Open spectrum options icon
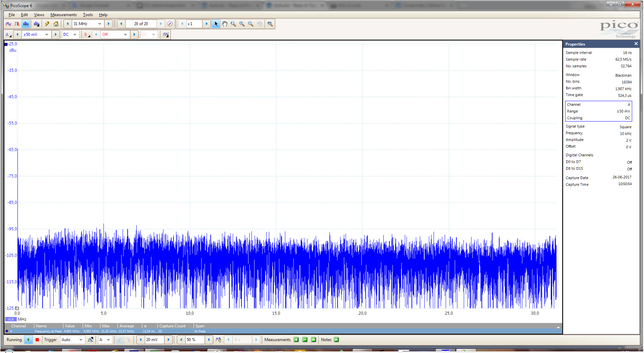The height and width of the screenshot is (353, 644). click(36, 24)
